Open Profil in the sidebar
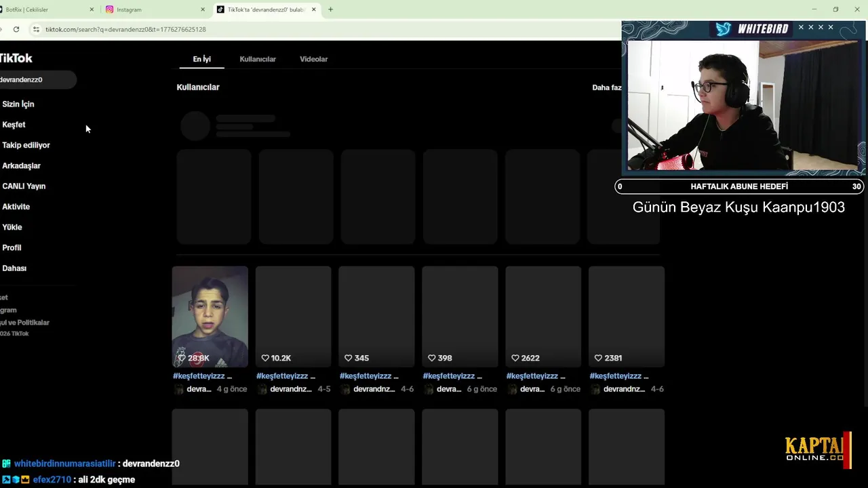The width and height of the screenshot is (868, 488). [x=12, y=247]
